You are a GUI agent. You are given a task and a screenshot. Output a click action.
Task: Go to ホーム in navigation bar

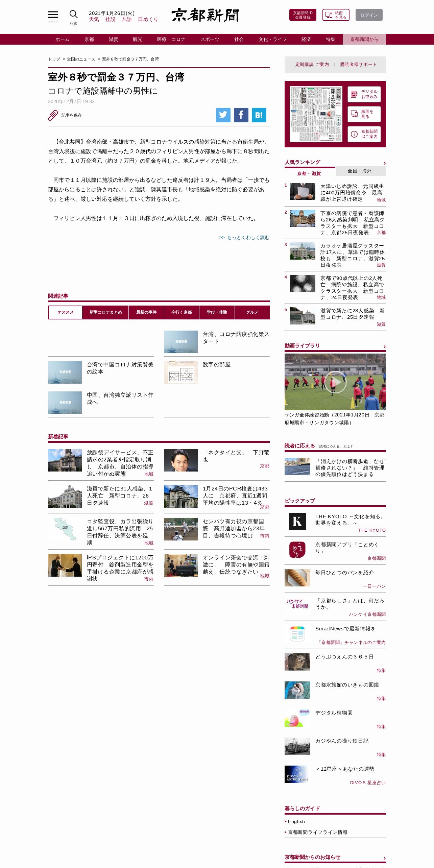click(63, 39)
